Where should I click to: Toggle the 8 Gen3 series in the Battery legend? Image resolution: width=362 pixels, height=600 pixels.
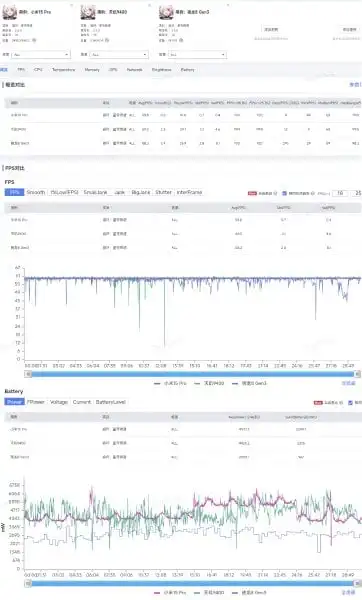(249, 592)
